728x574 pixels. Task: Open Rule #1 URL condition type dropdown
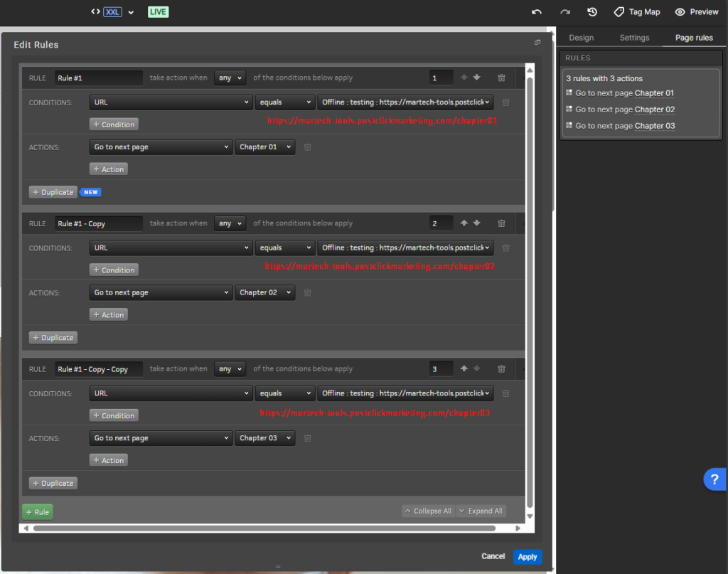[171, 102]
